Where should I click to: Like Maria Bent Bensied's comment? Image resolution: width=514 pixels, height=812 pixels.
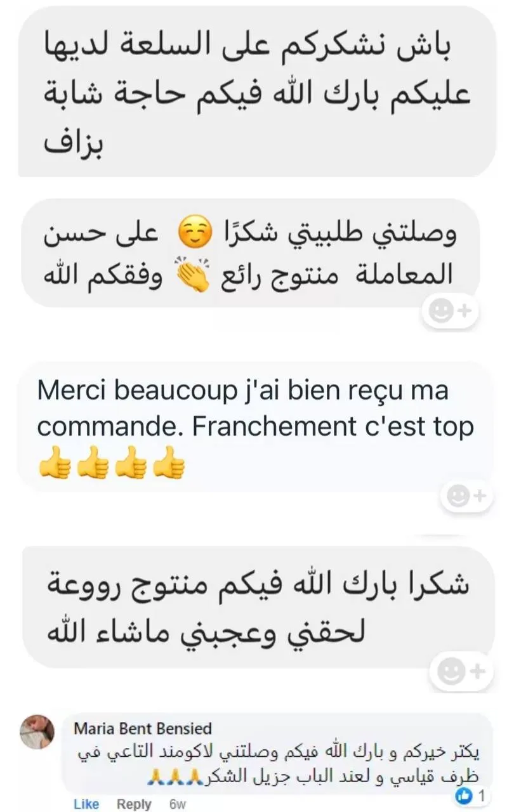tap(86, 804)
